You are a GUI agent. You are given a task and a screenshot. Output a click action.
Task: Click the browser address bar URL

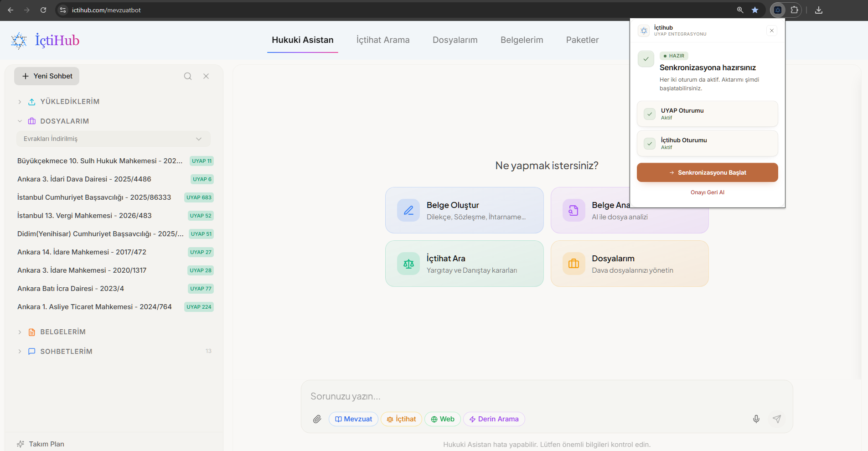[x=106, y=10]
